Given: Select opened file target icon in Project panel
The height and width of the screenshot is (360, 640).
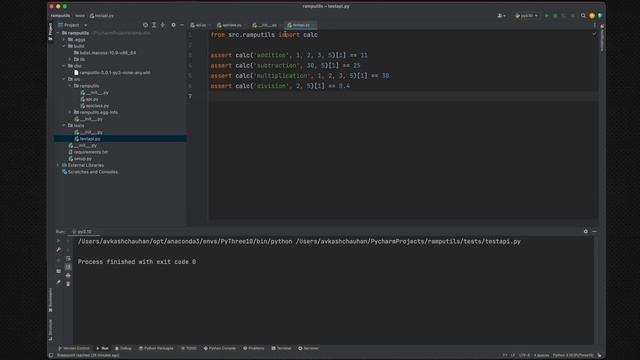Looking at the screenshot, I should (145, 25).
